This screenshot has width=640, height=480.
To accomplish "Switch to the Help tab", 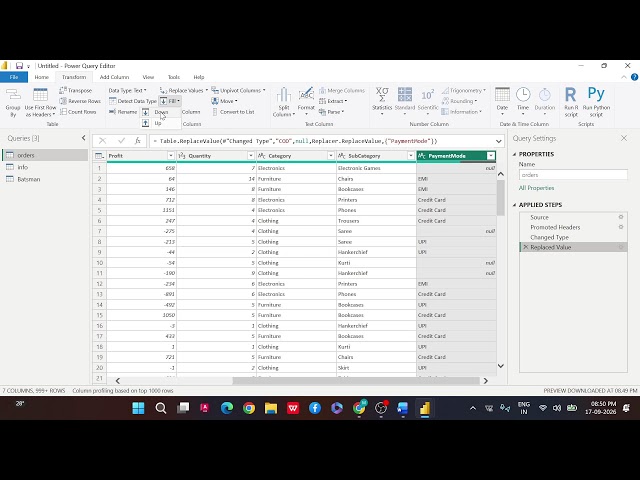I will 199,77.
